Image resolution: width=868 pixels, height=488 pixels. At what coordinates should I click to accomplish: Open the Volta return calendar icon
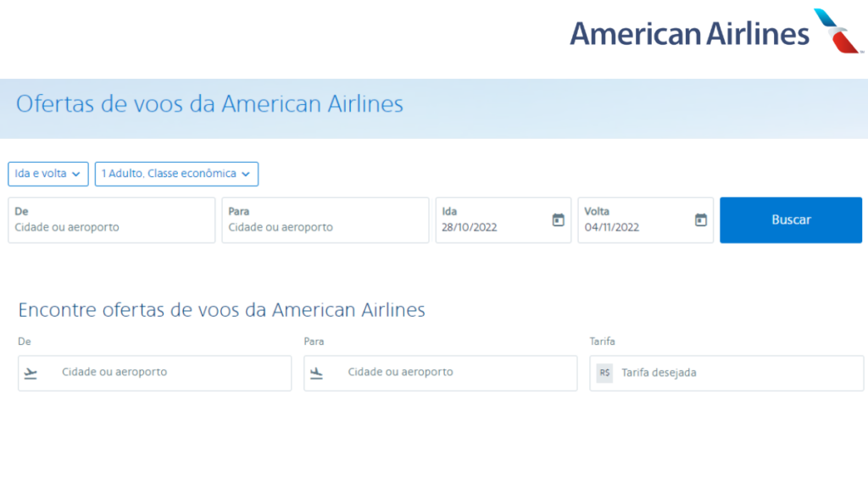tap(700, 220)
